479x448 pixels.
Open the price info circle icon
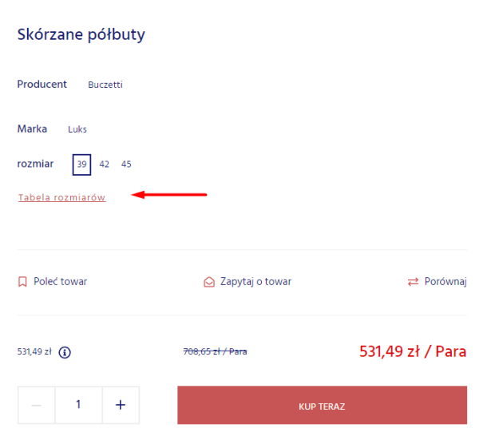click(65, 352)
